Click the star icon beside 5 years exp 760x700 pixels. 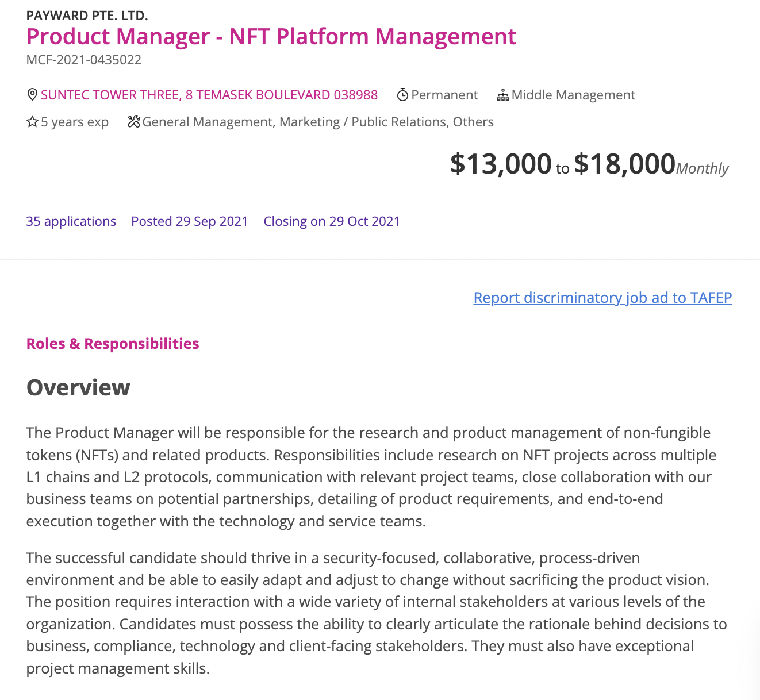coord(32,121)
